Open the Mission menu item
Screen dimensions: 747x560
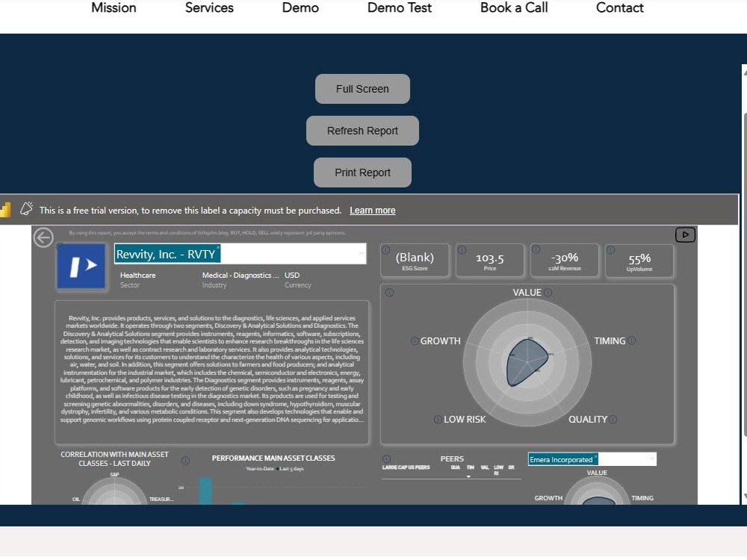pyautogui.click(x=114, y=7)
